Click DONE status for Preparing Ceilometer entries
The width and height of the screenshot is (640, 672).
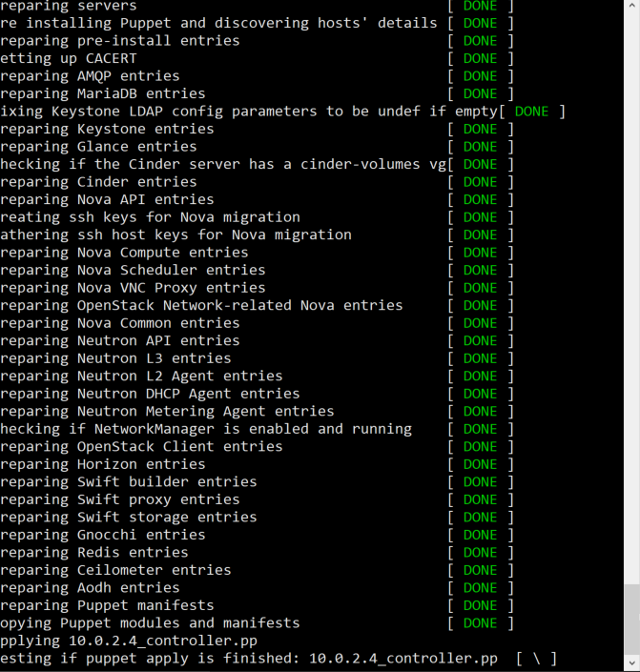[x=480, y=570]
